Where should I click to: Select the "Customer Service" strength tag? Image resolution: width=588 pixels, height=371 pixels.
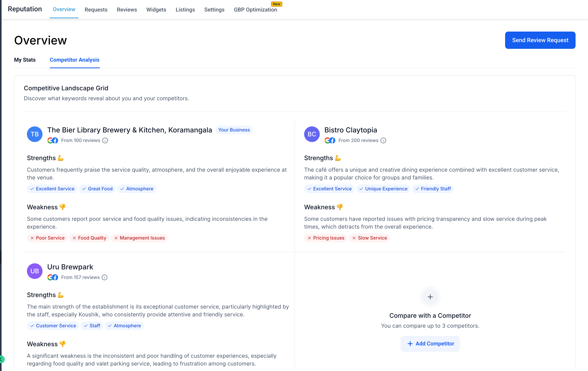point(53,326)
